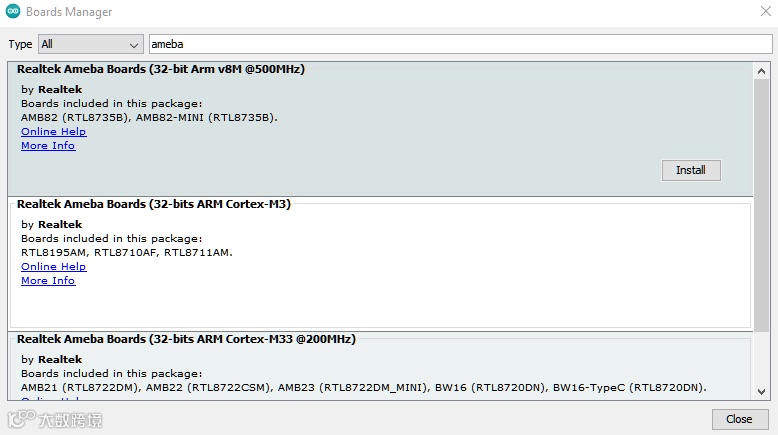Open More Info for the AMB82 package
This screenshot has width=778, height=435.
(x=48, y=145)
